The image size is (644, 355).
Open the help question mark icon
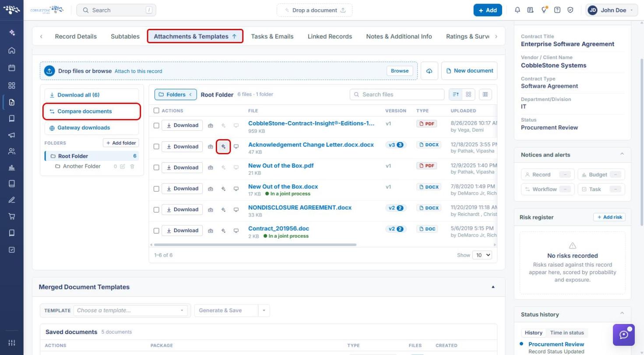[557, 10]
